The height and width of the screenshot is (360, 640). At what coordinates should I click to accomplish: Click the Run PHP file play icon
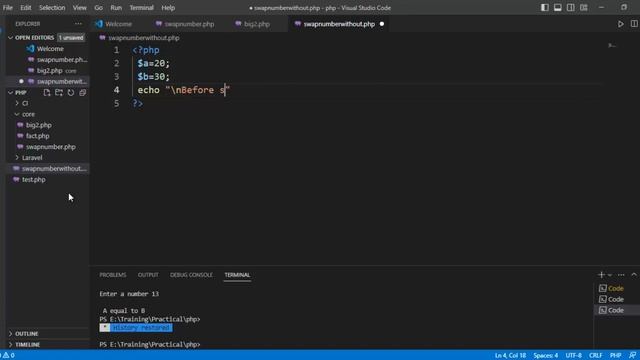click(x=620, y=24)
